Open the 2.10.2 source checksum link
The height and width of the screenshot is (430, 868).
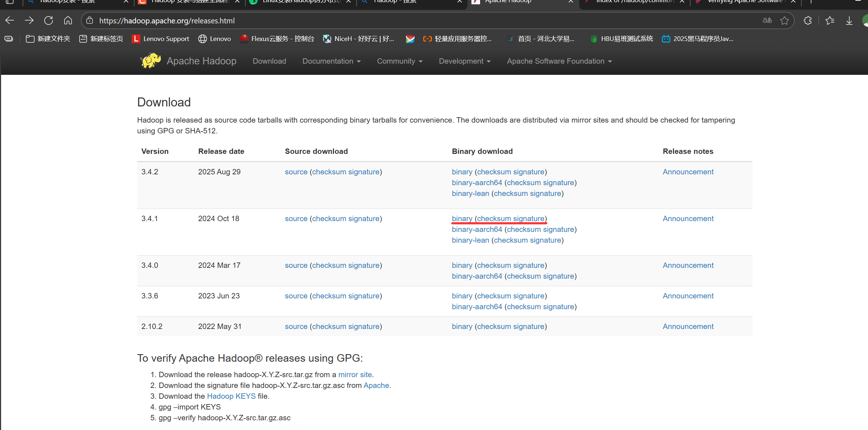(329, 326)
